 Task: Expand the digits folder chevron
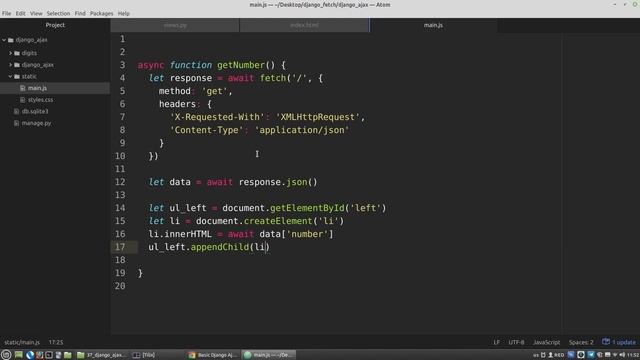11,53
